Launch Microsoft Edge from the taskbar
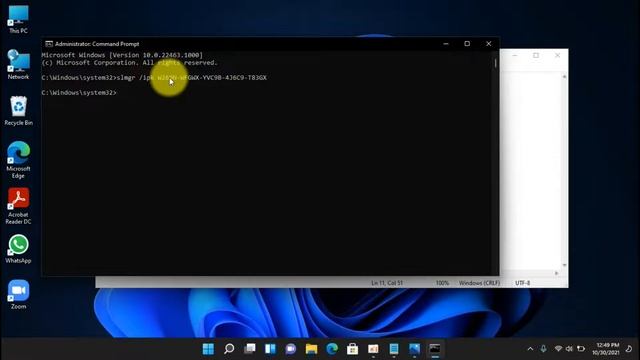640x360 pixels. pos(332,349)
